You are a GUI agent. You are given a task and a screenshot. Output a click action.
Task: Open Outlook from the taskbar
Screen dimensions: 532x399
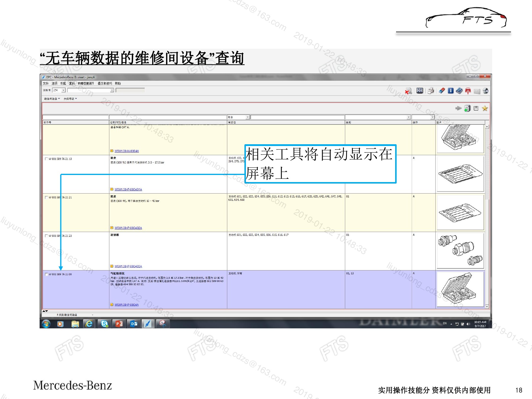[x=134, y=324]
